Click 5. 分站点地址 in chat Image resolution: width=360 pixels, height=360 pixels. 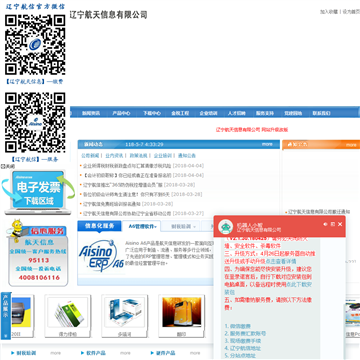pyautogui.click(x=240, y=355)
